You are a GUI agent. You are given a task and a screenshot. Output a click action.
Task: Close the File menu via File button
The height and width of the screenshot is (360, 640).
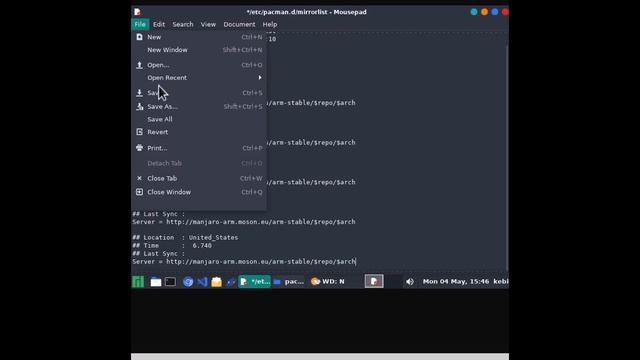[140, 24]
